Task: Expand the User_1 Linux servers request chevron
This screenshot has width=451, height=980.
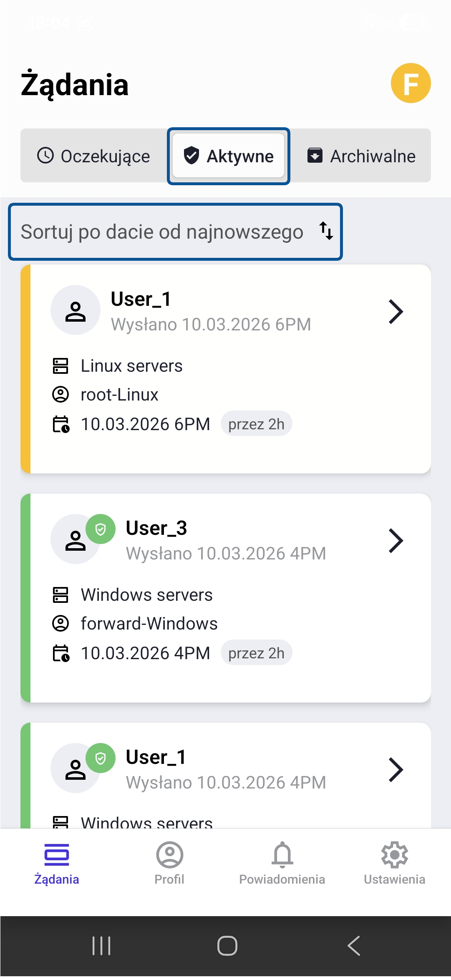Action: [396, 312]
